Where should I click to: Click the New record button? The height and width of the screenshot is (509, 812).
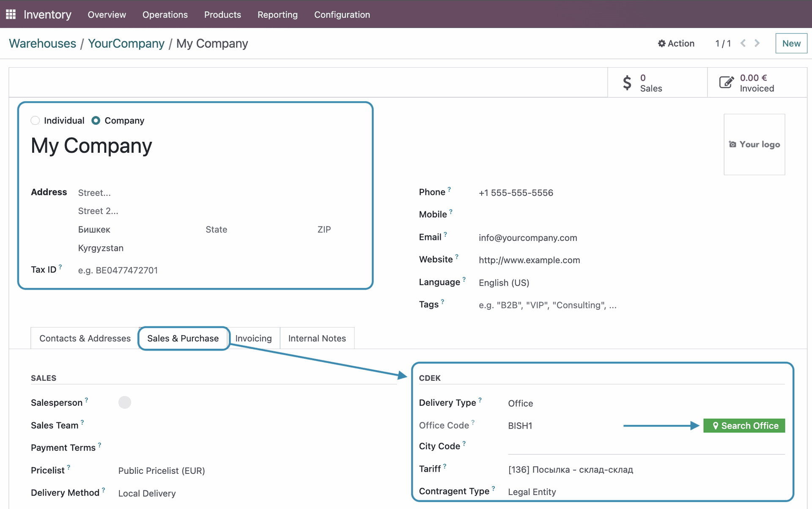coord(791,43)
